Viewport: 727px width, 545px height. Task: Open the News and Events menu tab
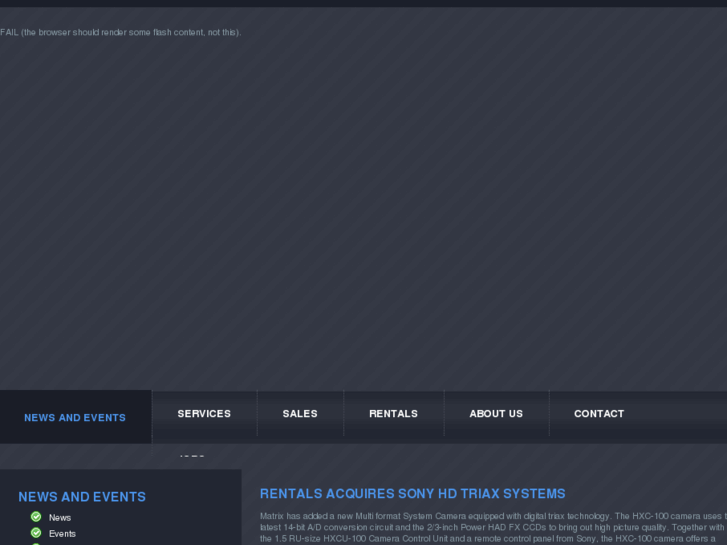point(75,417)
